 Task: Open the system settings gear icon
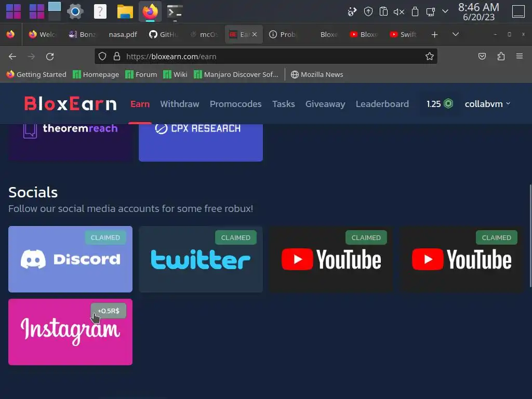75,12
